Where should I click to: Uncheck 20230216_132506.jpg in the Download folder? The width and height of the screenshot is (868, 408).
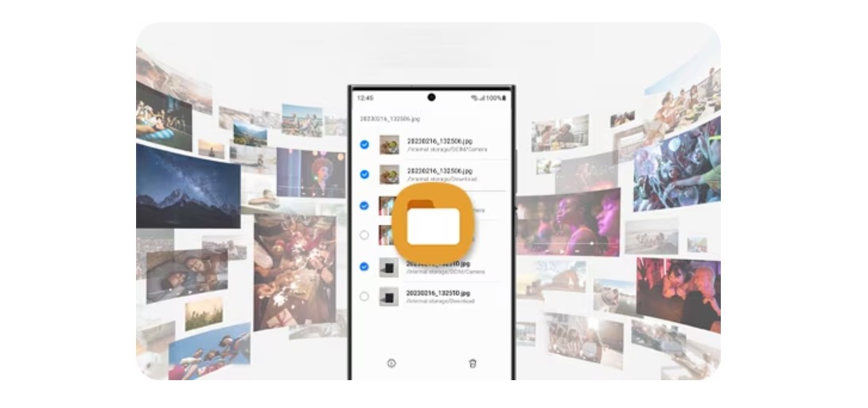pos(364,174)
